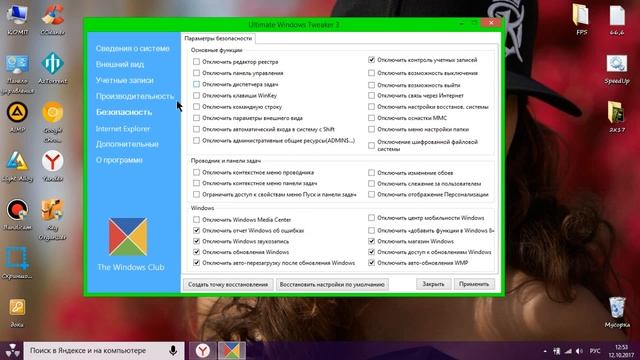This screenshot has height=360, width=640.
Task: Click the Применить button
Action: pos(474,284)
